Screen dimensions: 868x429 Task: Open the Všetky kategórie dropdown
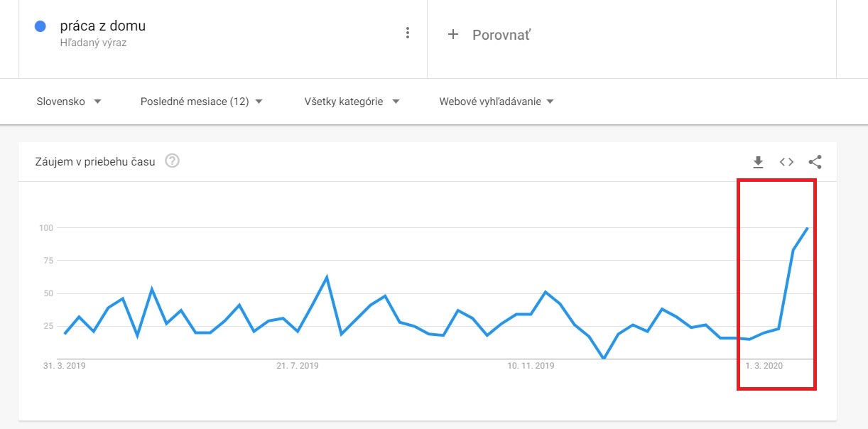352,102
